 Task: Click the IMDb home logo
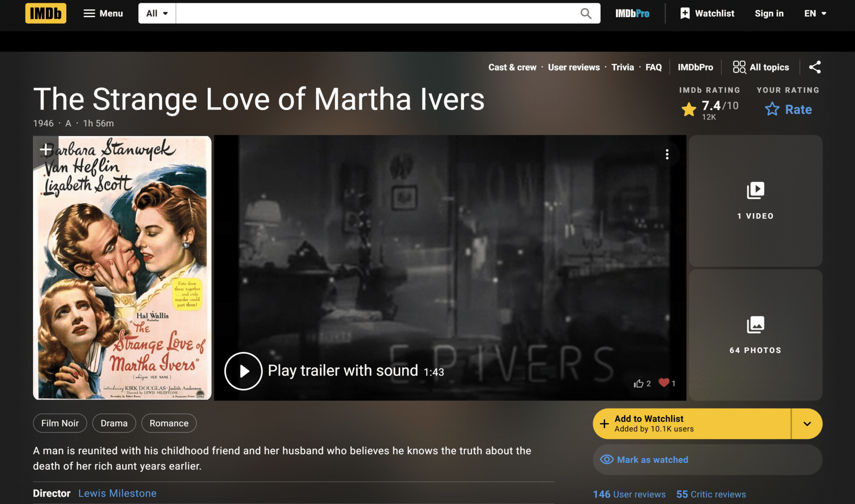coord(45,13)
